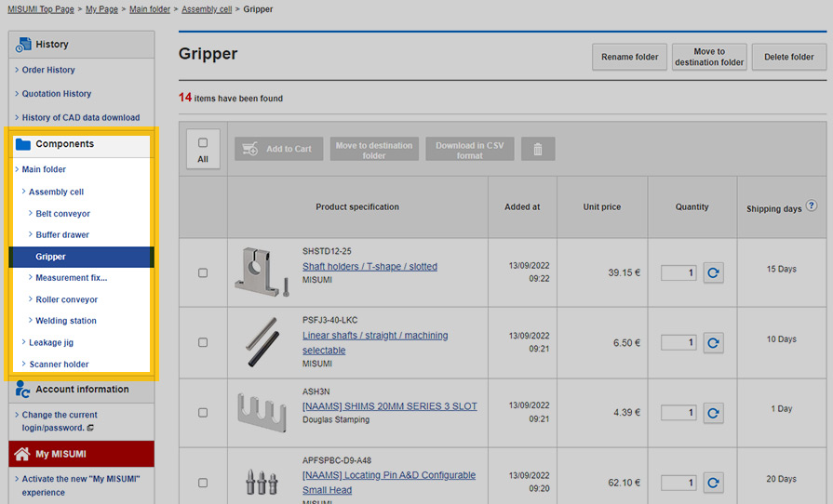This screenshot has height=504, width=833.
Task: Open Order History in sidebar
Action: pyautogui.click(x=48, y=70)
